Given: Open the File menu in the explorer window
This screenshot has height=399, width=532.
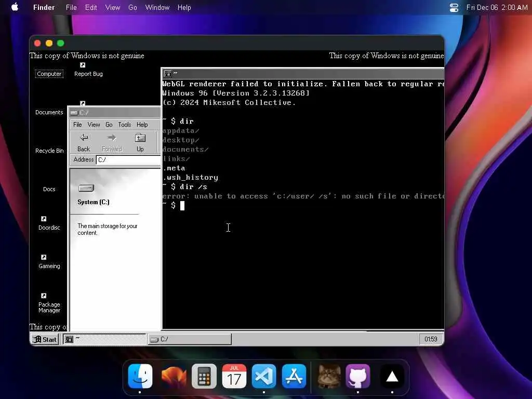Looking at the screenshot, I should tap(77, 125).
